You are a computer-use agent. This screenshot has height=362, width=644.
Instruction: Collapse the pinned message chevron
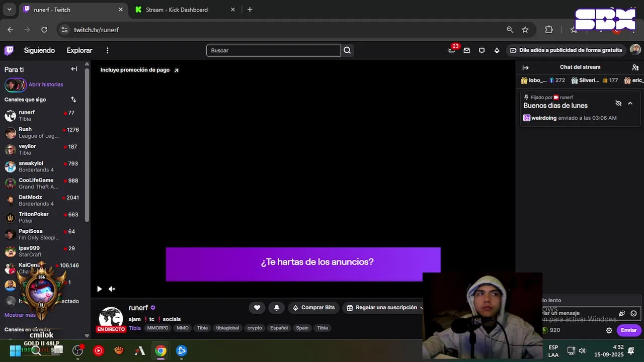[630, 103]
